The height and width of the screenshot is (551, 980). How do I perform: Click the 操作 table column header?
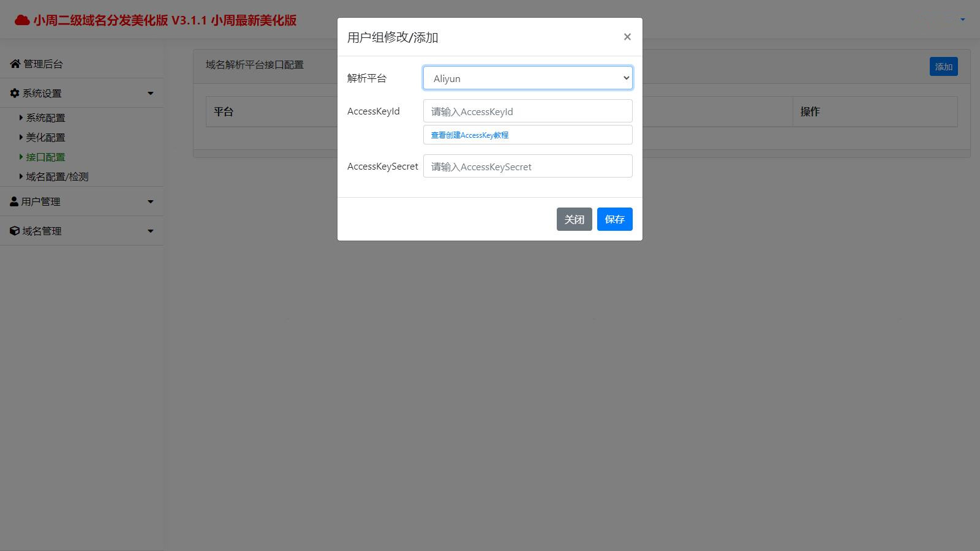pos(810,111)
